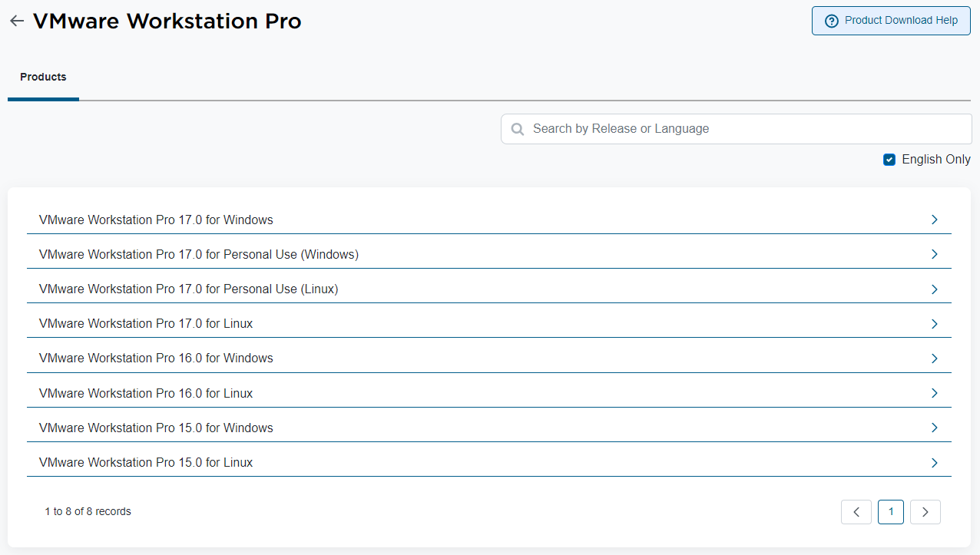Screen dimensions: 980x555
Task: Click the magnifier icon in search box
Action: pyautogui.click(x=518, y=129)
